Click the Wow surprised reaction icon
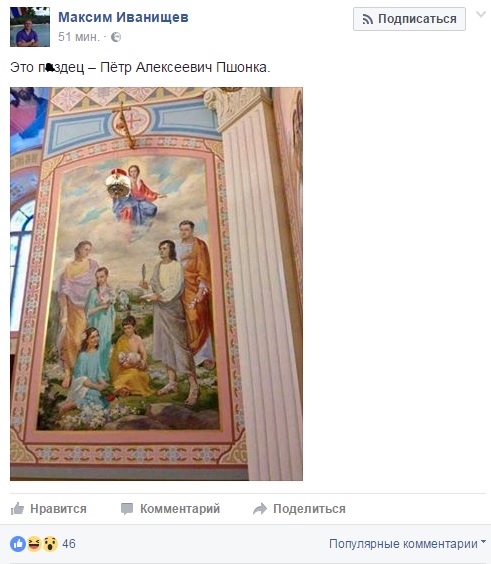Viewport: 491px width, 564px height. click(50, 543)
